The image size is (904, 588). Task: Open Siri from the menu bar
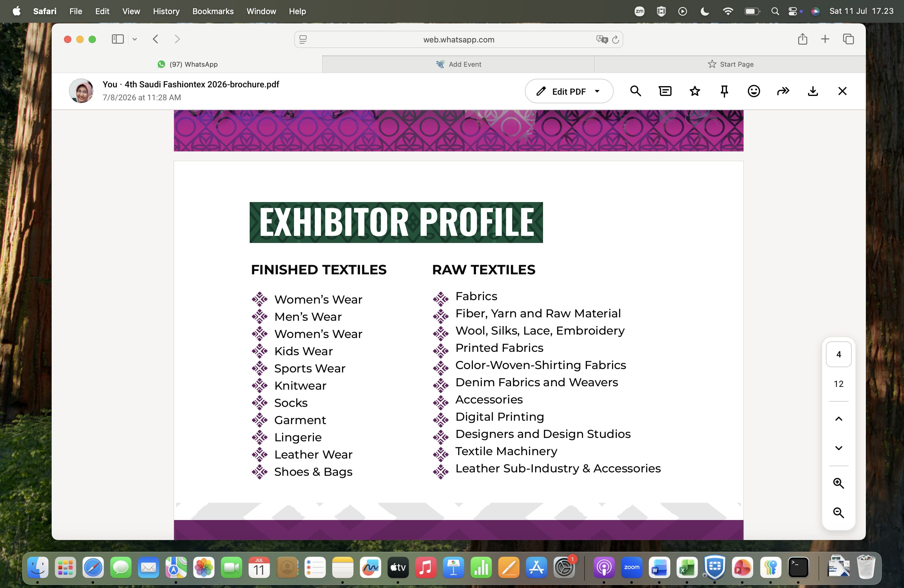tap(815, 11)
